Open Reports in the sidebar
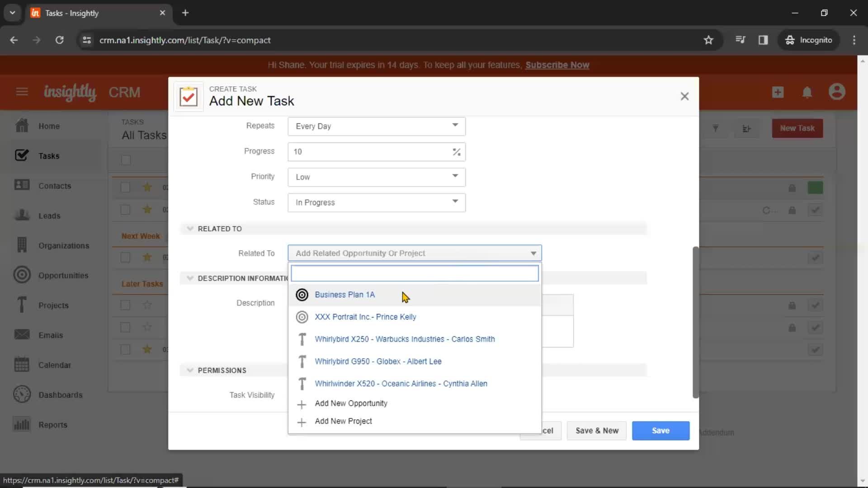 pyautogui.click(x=40, y=424)
